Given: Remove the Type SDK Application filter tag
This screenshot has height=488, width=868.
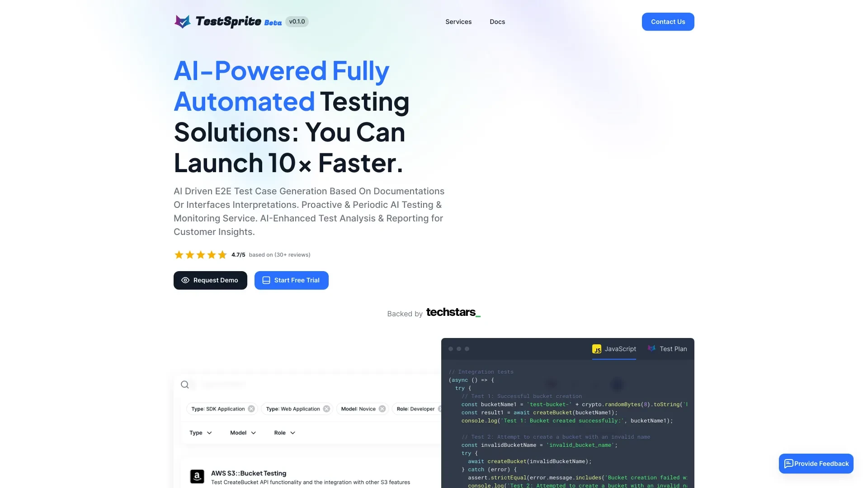Looking at the screenshot, I should tap(251, 409).
